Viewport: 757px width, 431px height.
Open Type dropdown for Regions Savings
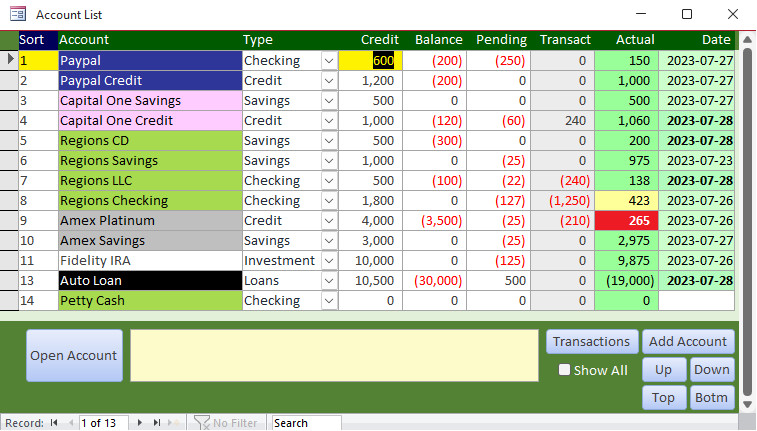coord(329,161)
